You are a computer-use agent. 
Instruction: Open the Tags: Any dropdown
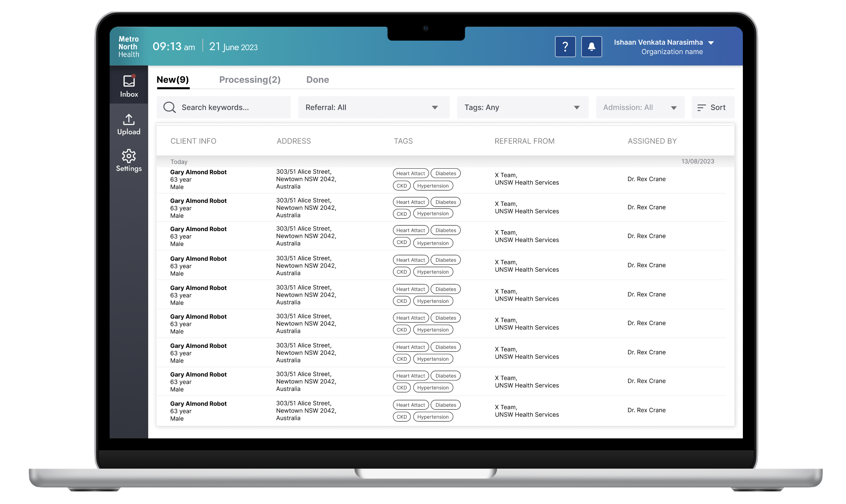pos(522,107)
